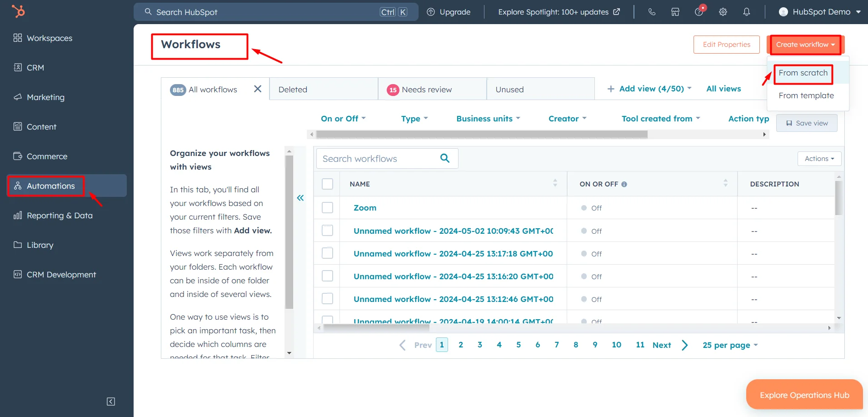
Task: Open HubSpot calling with the phone icon
Action: (x=652, y=12)
